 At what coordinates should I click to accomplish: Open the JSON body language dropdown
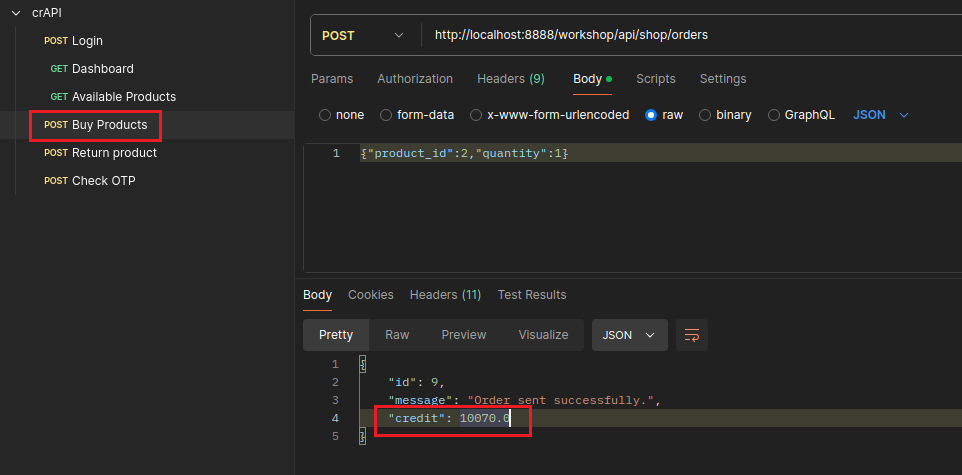(881, 115)
